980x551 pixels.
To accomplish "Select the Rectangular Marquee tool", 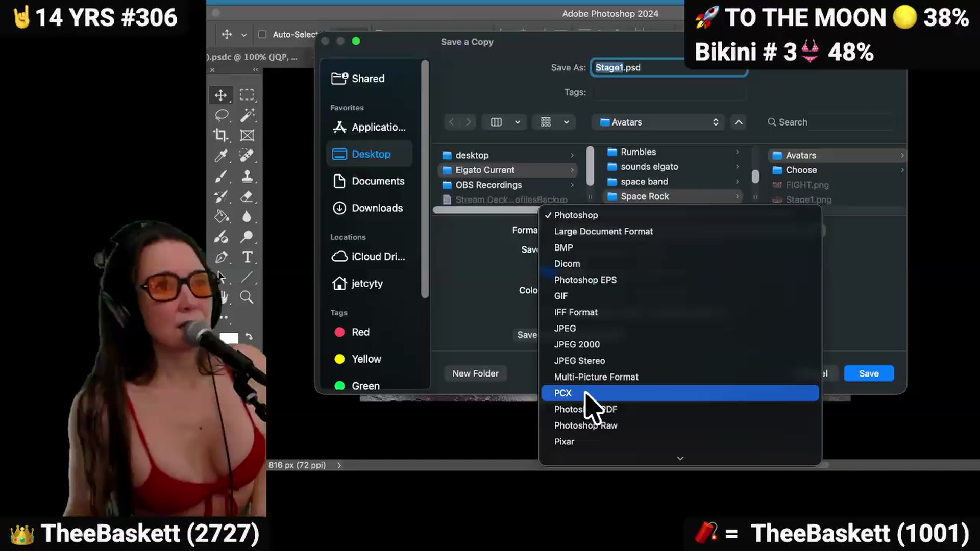I will pyautogui.click(x=247, y=95).
